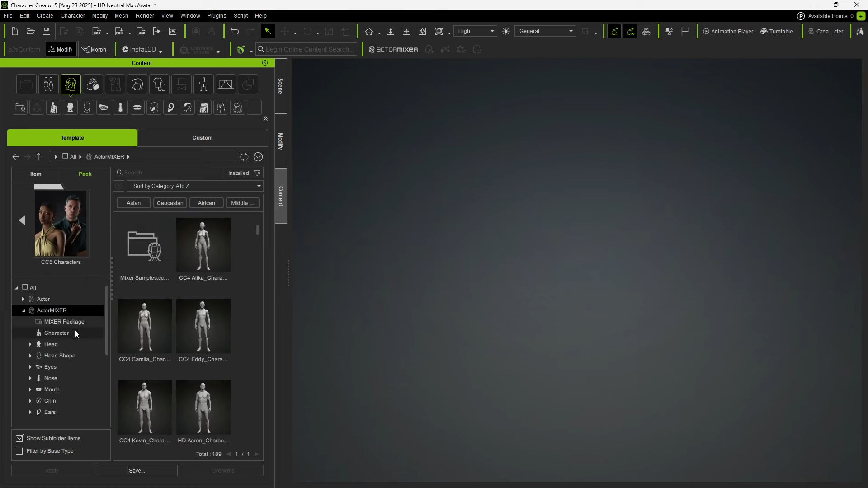Click the FBX export icon
868x488 pixels.
[119, 32]
